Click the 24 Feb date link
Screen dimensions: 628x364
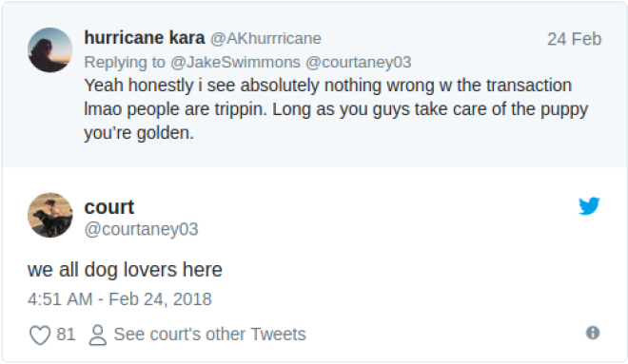click(575, 39)
